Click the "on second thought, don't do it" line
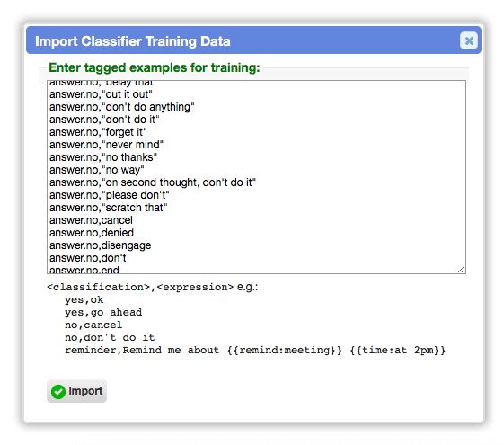Image resolution: width=504 pixels, height=445 pixels. 153,182
